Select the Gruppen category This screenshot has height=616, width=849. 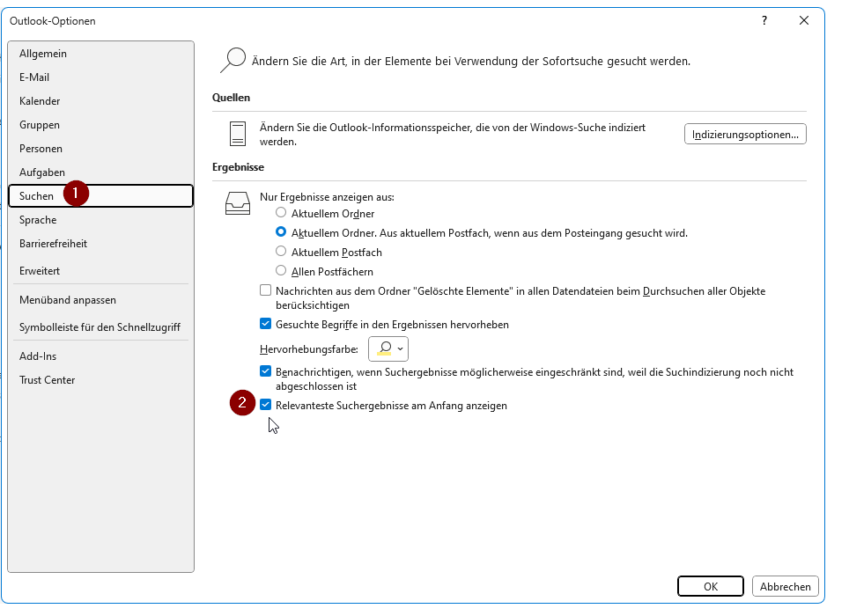coord(100,125)
